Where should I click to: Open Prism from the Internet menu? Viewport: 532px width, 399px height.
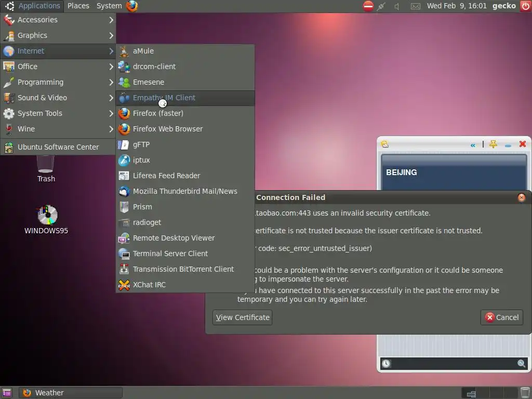tap(185, 207)
